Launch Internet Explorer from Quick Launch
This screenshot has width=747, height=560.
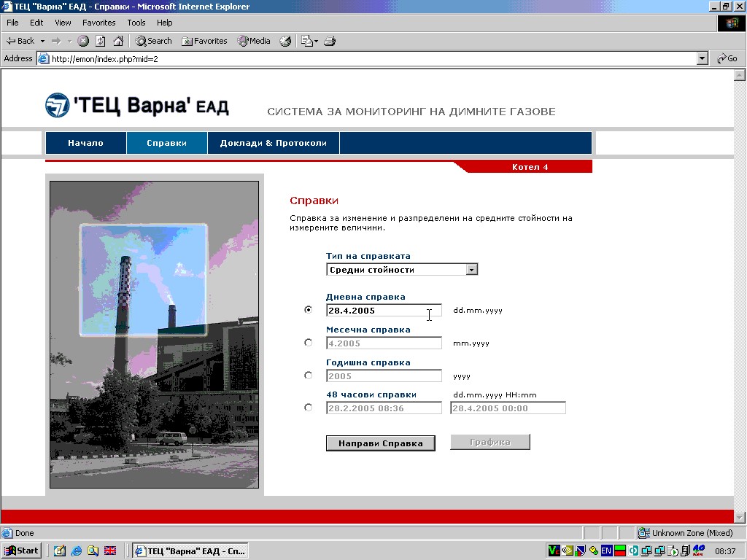pyautogui.click(x=76, y=551)
